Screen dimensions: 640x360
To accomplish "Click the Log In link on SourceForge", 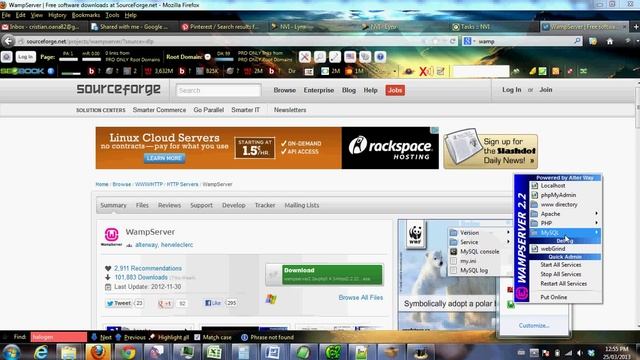I will tap(511, 90).
